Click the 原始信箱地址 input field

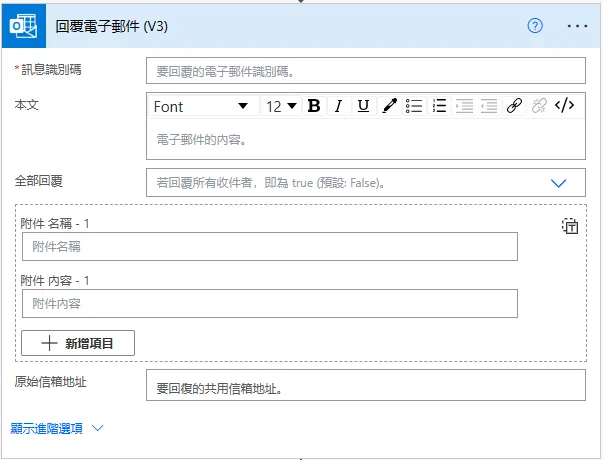coord(366,385)
